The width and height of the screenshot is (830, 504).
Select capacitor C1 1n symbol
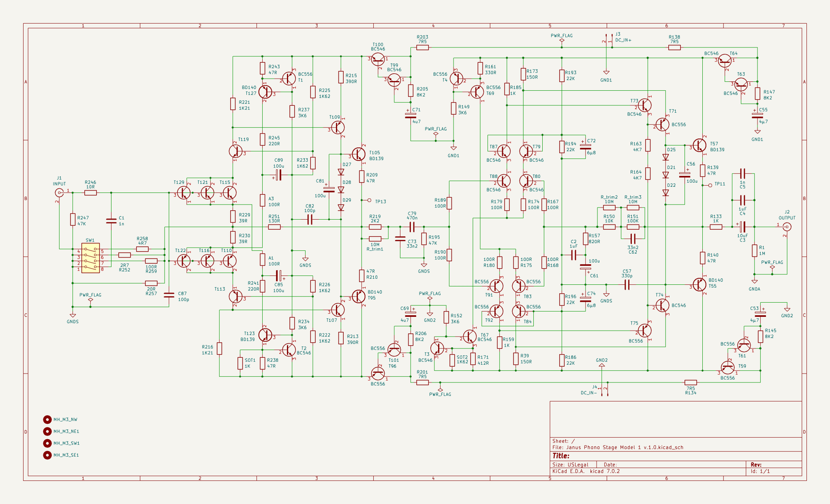click(x=111, y=221)
